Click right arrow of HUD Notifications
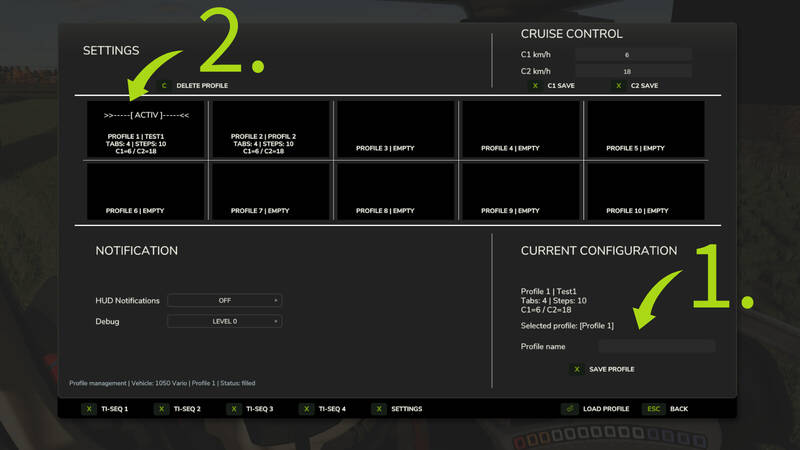This screenshot has width=800, height=450. [x=276, y=300]
